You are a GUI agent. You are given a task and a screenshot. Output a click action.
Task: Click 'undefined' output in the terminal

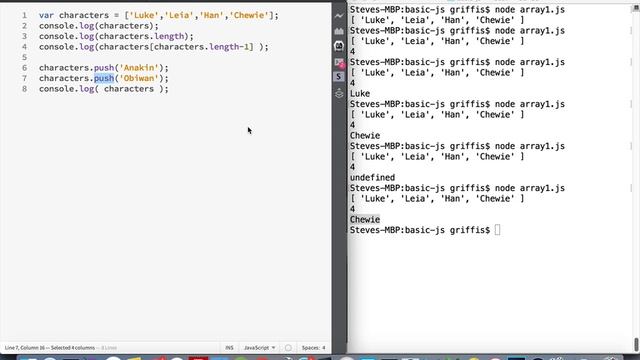point(372,178)
